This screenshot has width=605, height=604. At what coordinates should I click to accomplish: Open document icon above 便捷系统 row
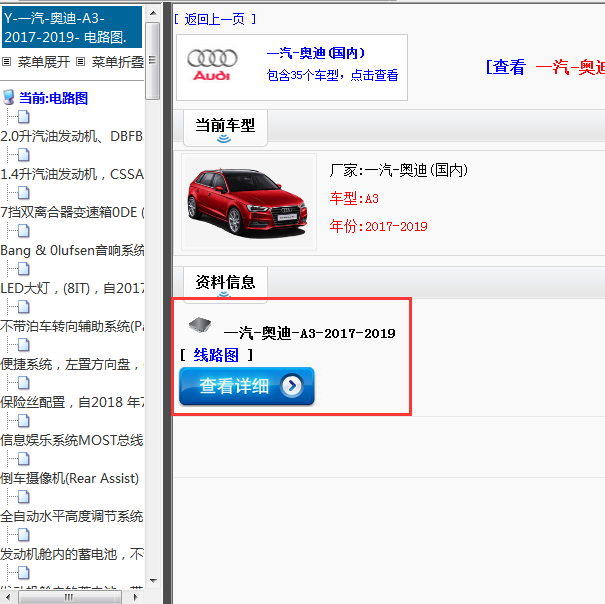pyautogui.click(x=24, y=345)
